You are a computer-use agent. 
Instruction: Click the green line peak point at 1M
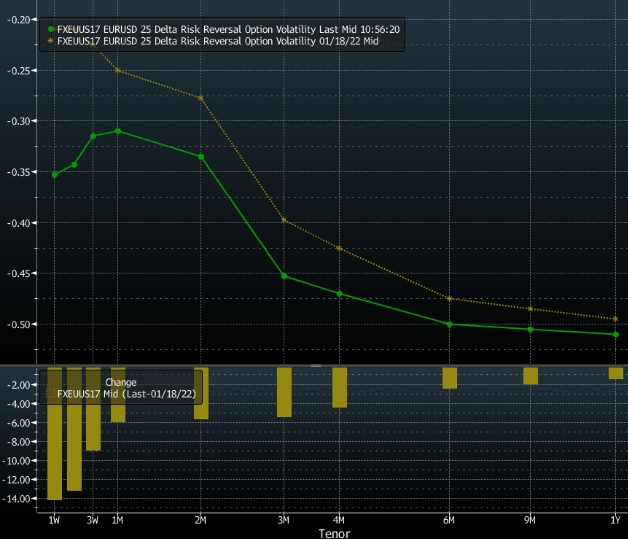[x=118, y=131]
